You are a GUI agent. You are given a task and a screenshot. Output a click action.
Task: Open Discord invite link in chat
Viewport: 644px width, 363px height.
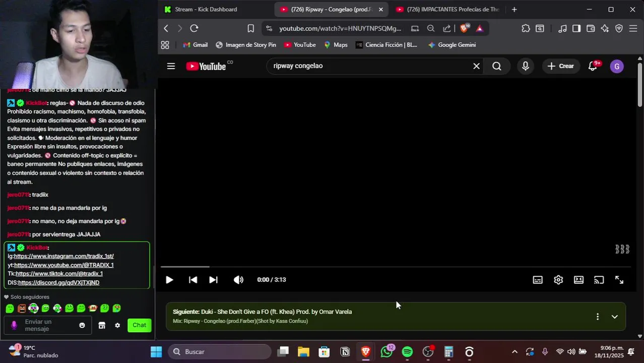pyautogui.click(x=59, y=283)
